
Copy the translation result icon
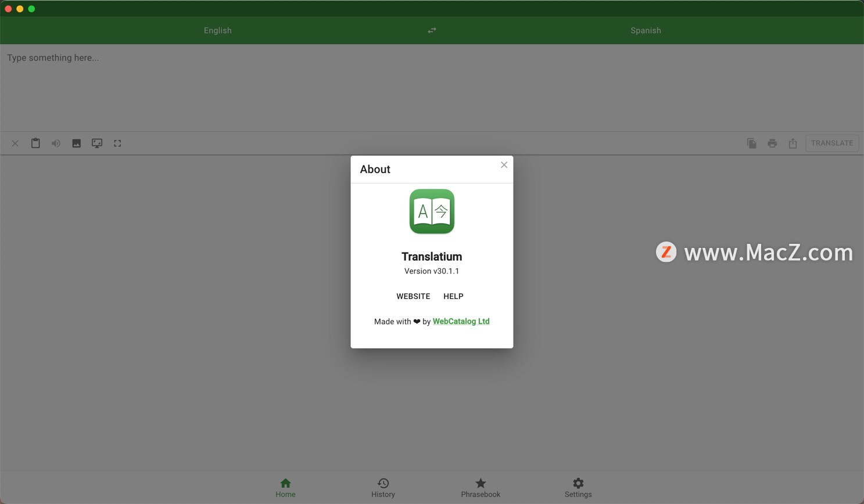click(751, 143)
